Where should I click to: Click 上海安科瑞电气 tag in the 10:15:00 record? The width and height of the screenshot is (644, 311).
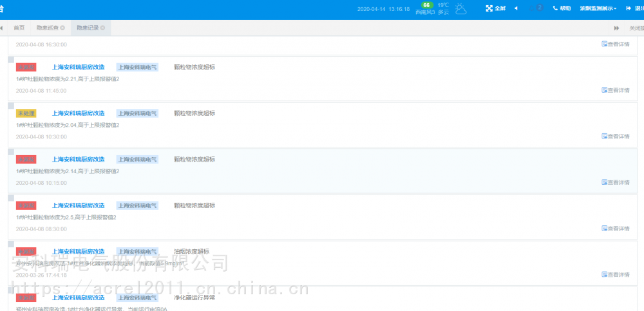click(137, 160)
